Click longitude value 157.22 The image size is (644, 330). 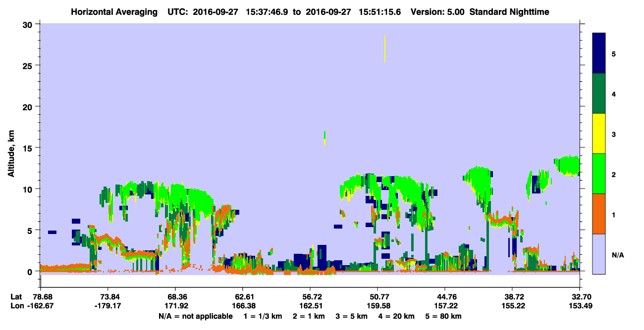click(445, 306)
